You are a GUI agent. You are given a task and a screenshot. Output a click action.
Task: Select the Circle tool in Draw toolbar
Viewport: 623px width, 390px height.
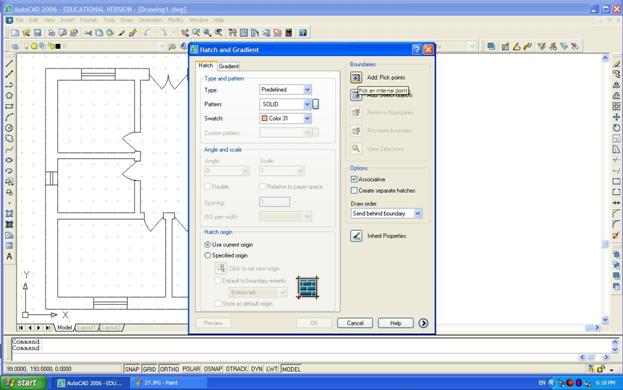tap(9, 128)
